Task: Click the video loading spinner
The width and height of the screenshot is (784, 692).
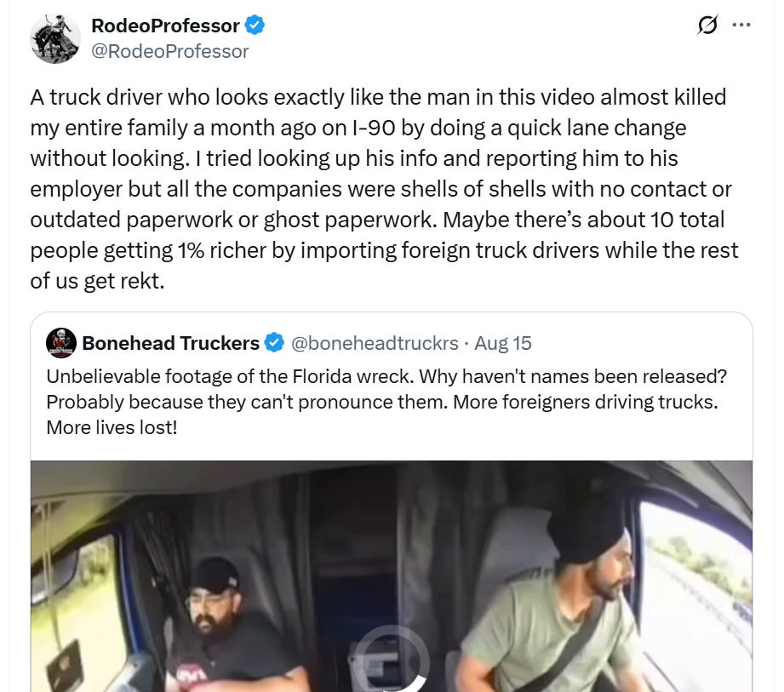Action: [x=392, y=659]
